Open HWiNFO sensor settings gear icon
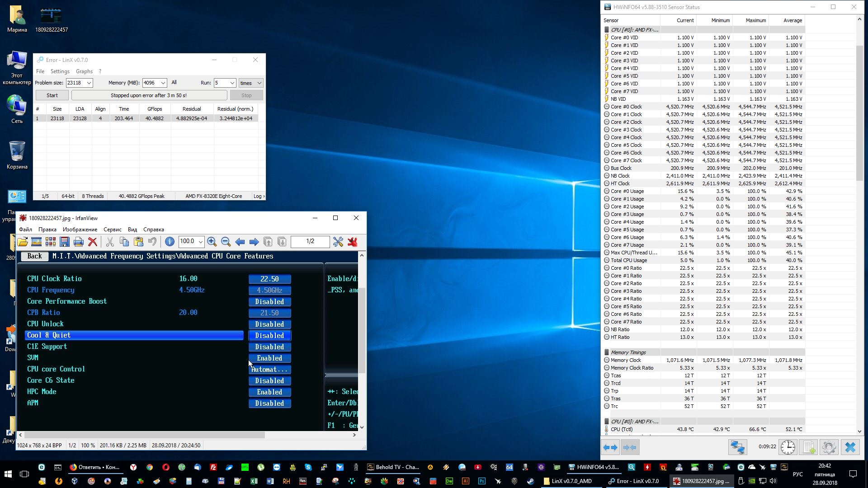Screen dimensions: 868x488 tap(829, 447)
